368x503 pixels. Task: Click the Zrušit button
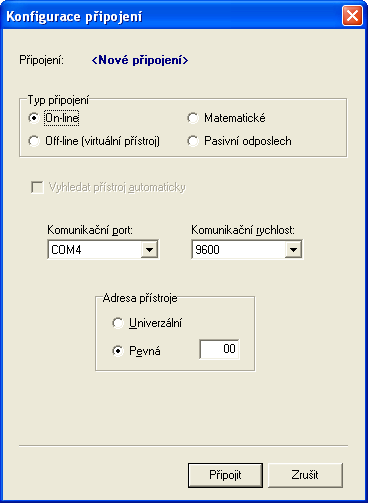point(305,475)
